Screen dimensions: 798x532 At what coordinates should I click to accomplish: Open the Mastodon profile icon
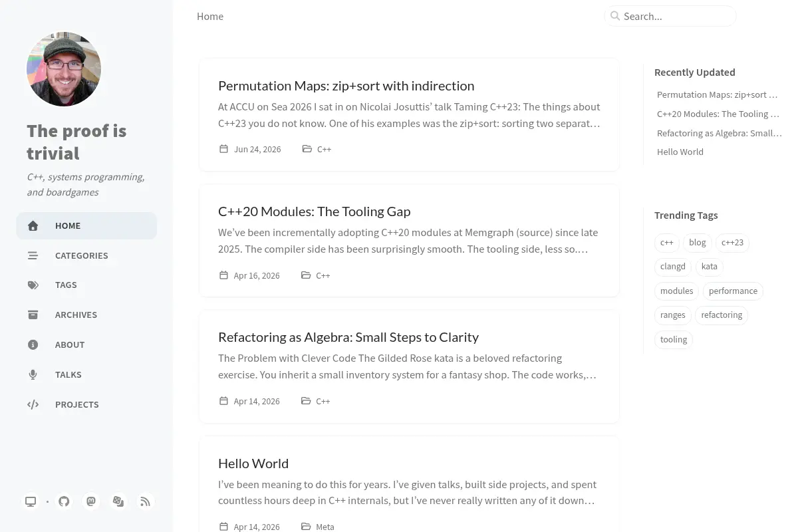tap(91, 501)
